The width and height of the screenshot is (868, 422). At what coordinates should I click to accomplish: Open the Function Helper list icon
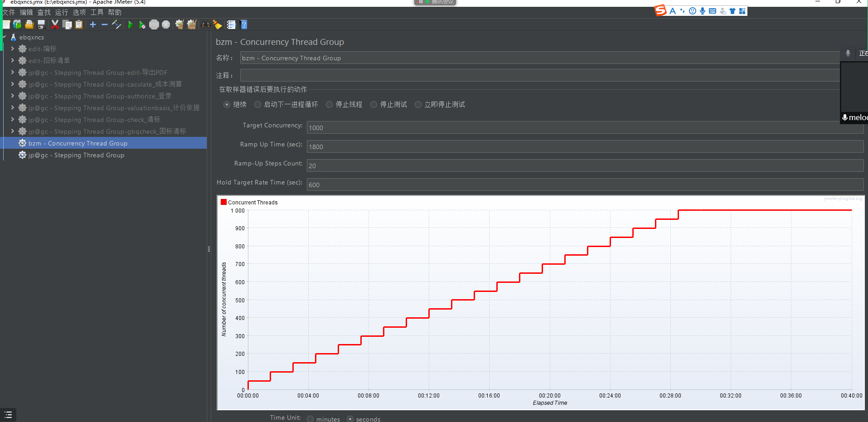click(231, 24)
